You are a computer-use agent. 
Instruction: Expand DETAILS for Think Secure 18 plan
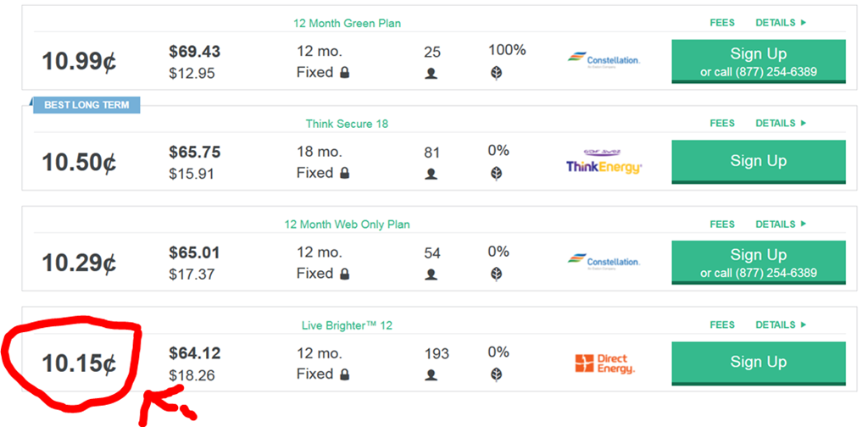click(x=780, y=124)
